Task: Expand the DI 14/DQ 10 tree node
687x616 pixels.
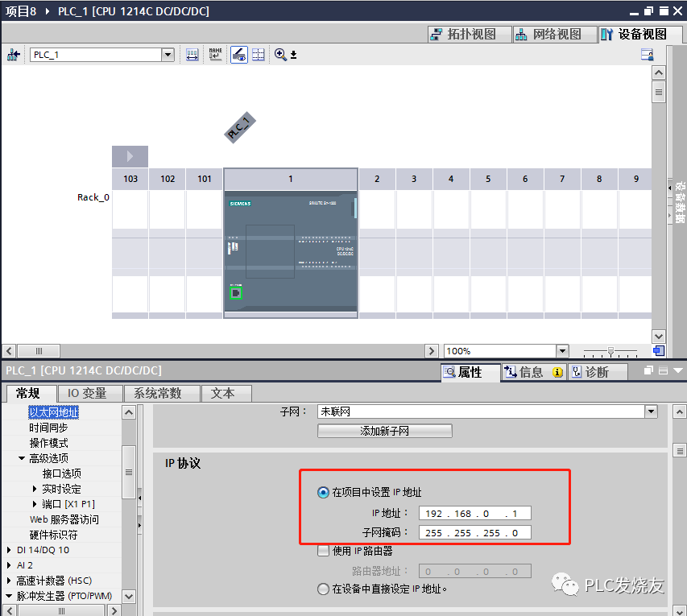Action: 9,550
